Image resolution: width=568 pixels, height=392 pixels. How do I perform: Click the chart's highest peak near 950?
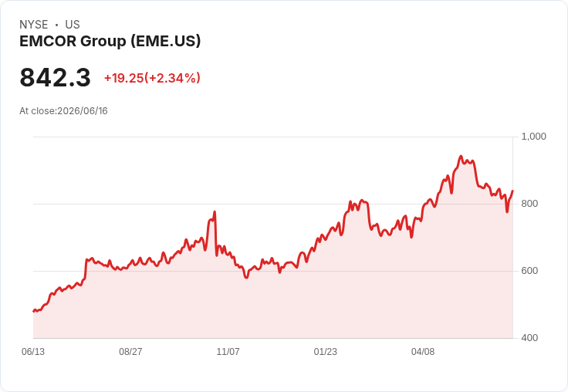pyautogui.click(x=461, y=156)
